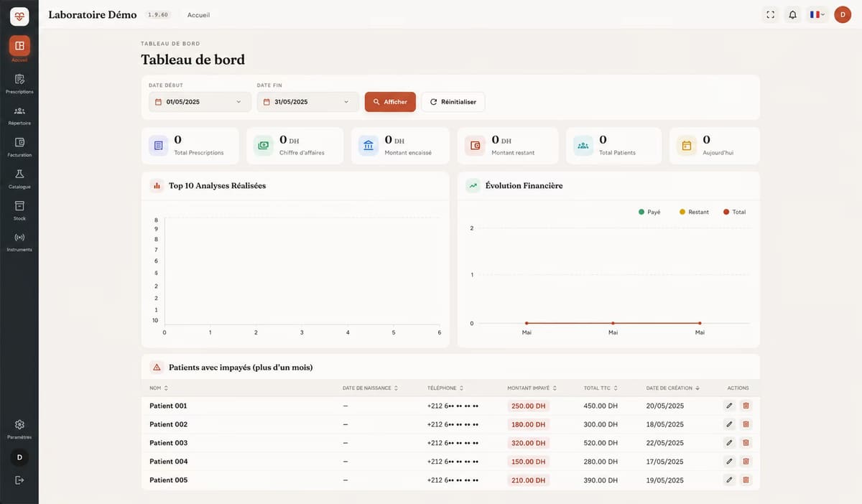Click the Total Prescriptions card icon
The height and width of the screenshot is (504, 862).
pyautogui.click(x=159, y=146)
